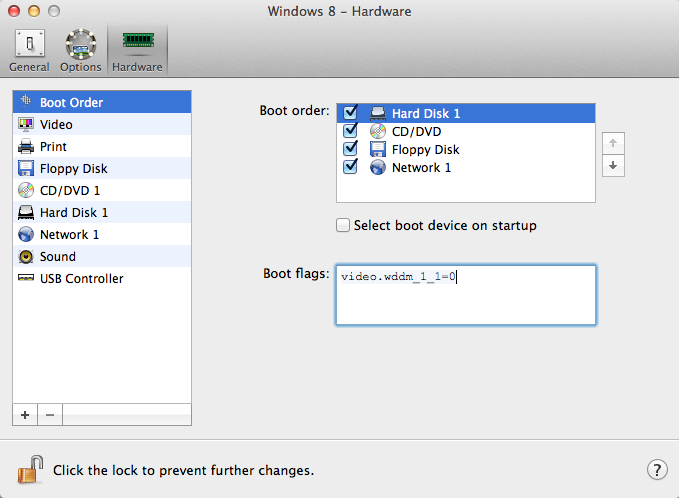
Task: Click the Boot Order icon in sidebar
Action: click(x=26, y=101)
